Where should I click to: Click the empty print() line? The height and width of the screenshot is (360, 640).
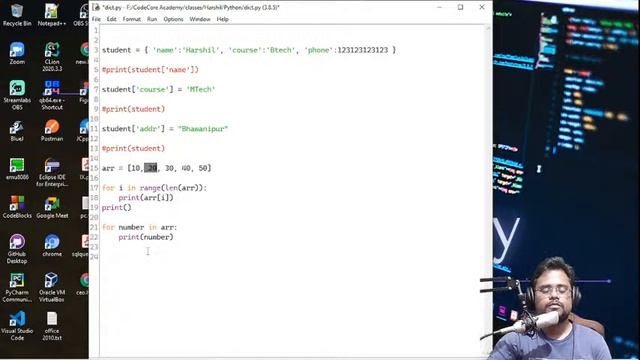(x=117, y=207)
